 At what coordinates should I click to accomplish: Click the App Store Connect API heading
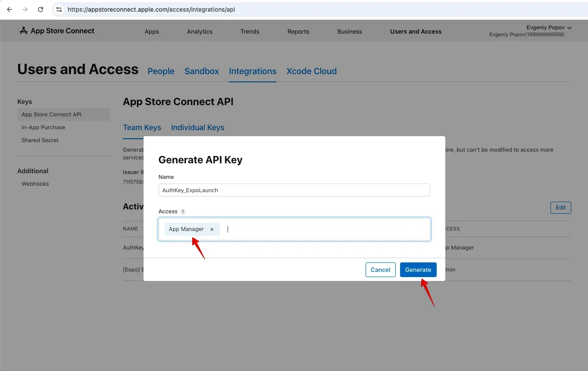178,102
